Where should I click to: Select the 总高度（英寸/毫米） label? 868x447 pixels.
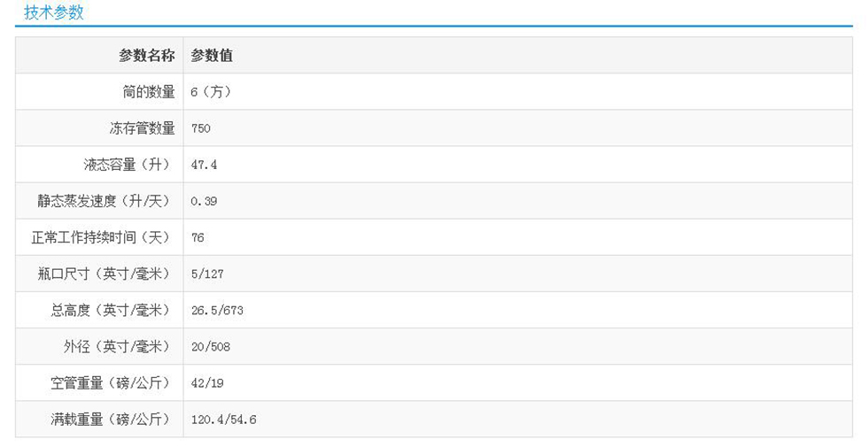tap(110, 310)
